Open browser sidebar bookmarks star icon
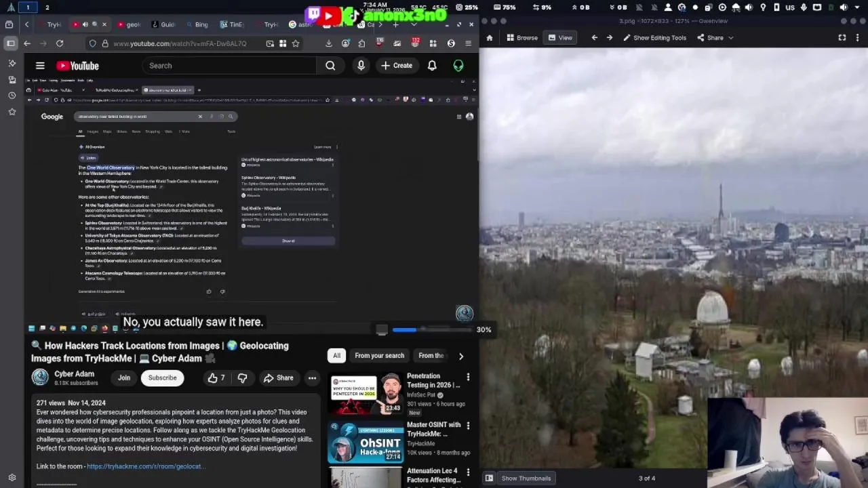The width and height of the screenshot is (868, 488). pyautogui.click(x=12, y=112)
